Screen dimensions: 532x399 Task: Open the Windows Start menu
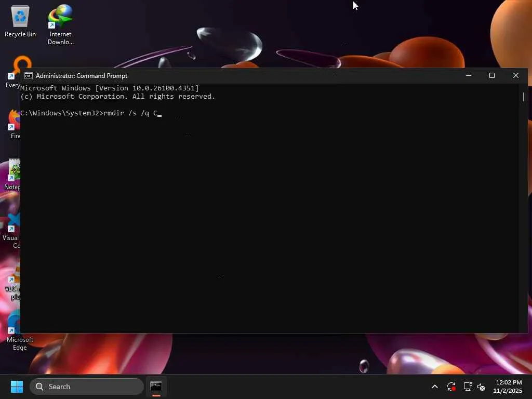[x=17, y=387]
